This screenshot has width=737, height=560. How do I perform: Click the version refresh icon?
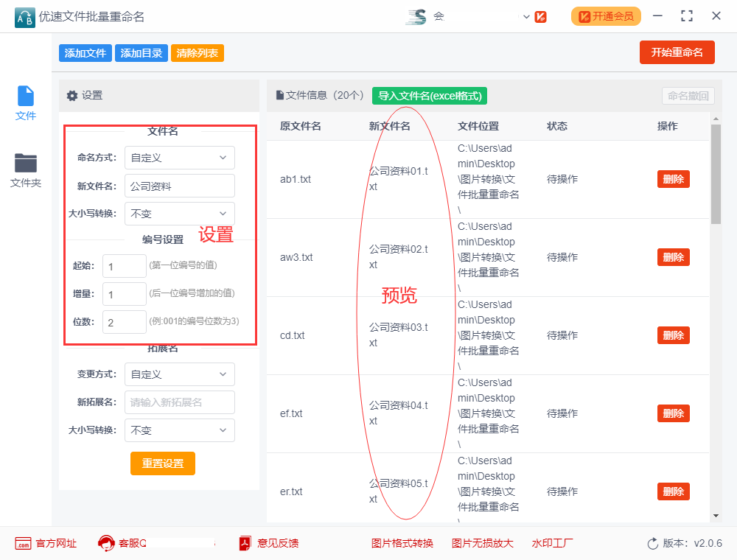click(x=652, y=544)
